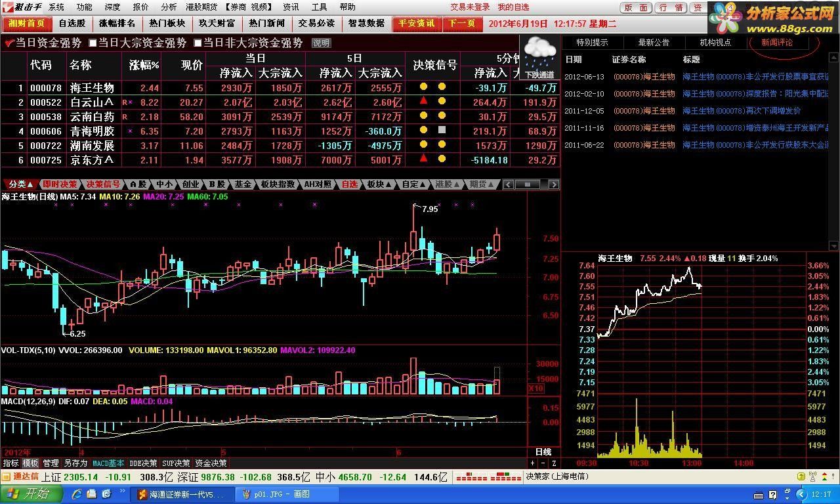Click tab bar scroll-left arrow

click(x=507, y=185)
